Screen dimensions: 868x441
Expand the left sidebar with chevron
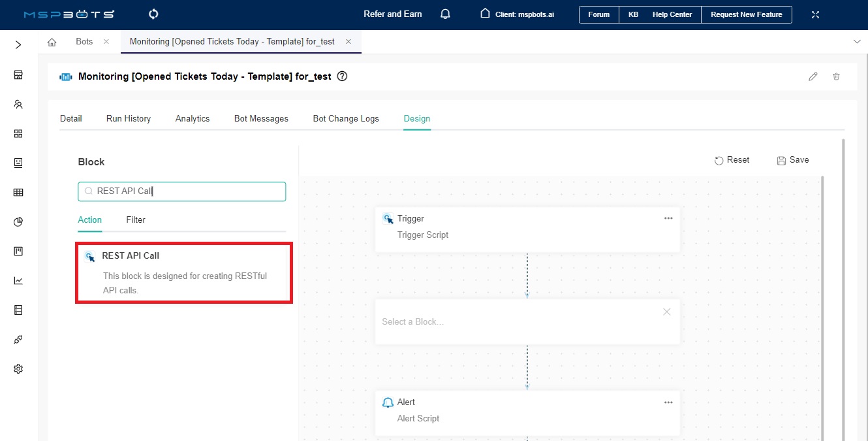click(18, 45)
